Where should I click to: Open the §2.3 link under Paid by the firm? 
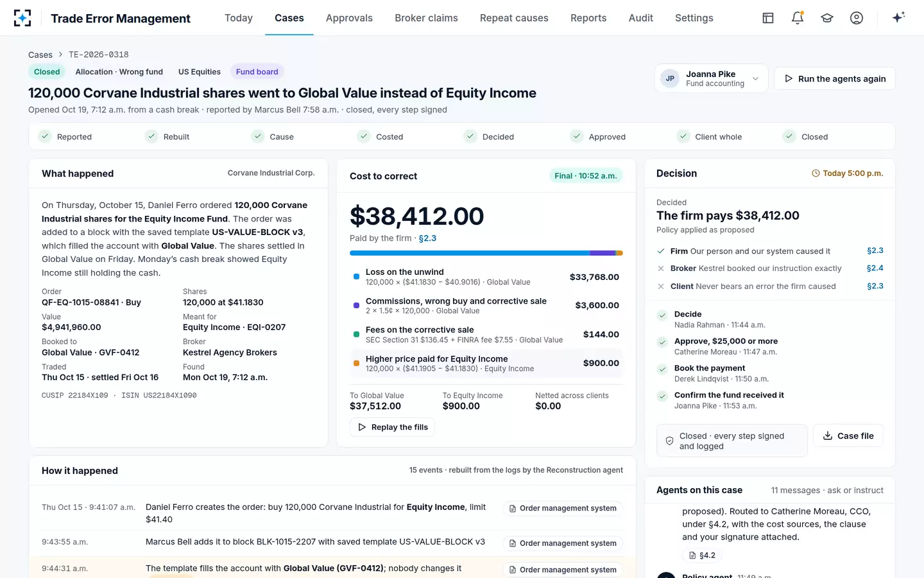click(427, 238)
